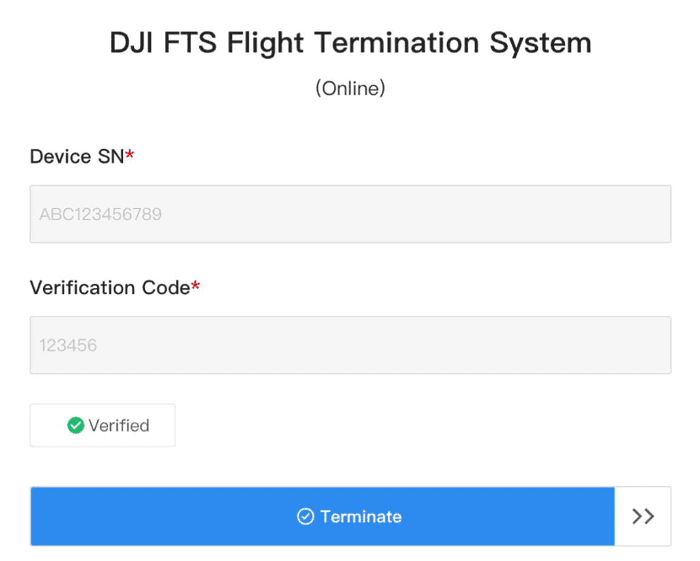Viewport: 700px width, 561px height.
Task: Click the red asterisk after Device SN
Action: click(130, 156)
